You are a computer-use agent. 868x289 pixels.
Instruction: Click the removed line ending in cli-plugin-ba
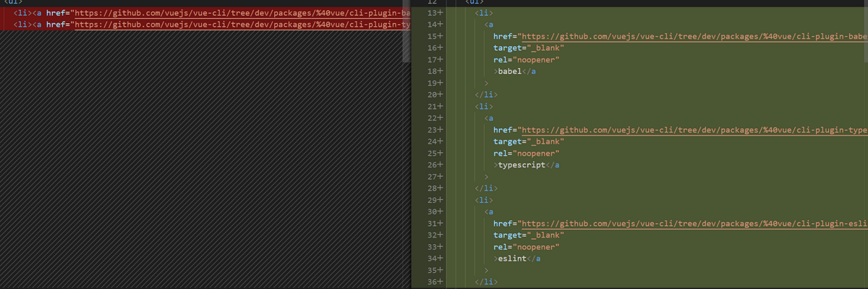205,13
